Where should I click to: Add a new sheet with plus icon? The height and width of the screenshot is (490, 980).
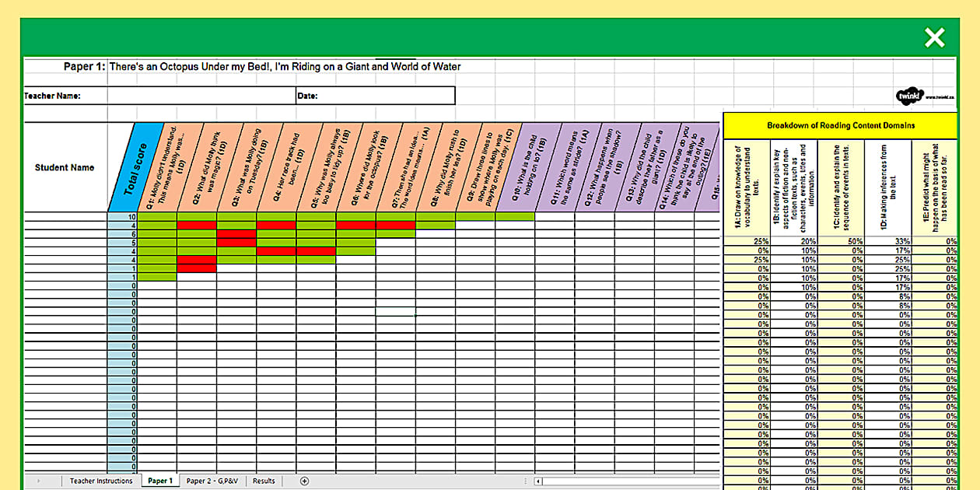[x=304, y=481]
